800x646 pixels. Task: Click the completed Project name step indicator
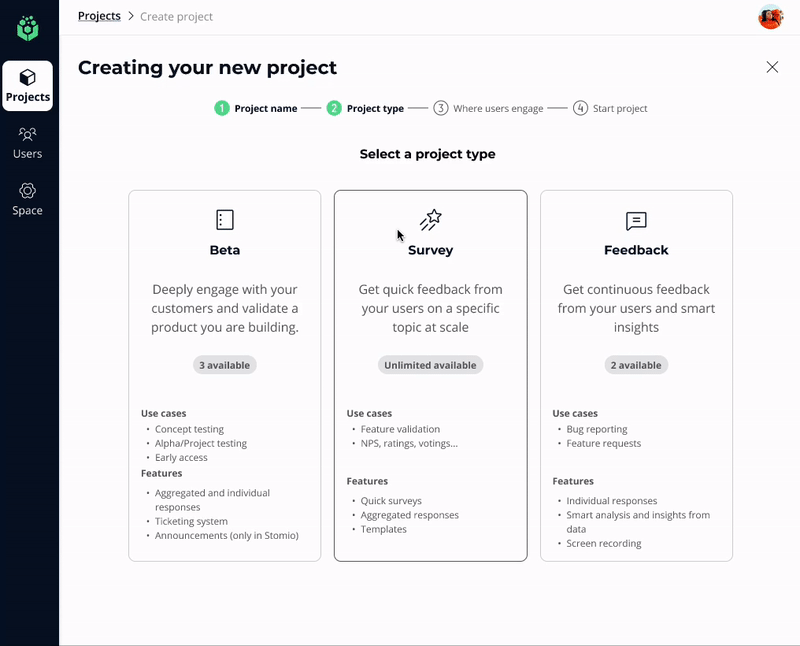221,107
